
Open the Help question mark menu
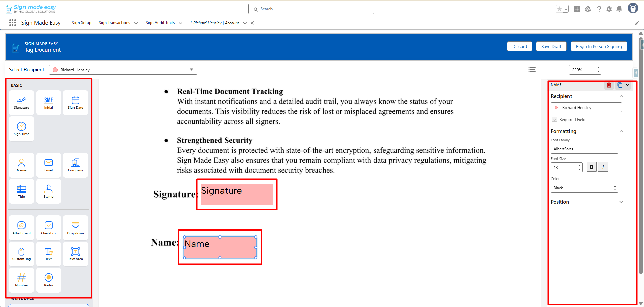(599, 9)
